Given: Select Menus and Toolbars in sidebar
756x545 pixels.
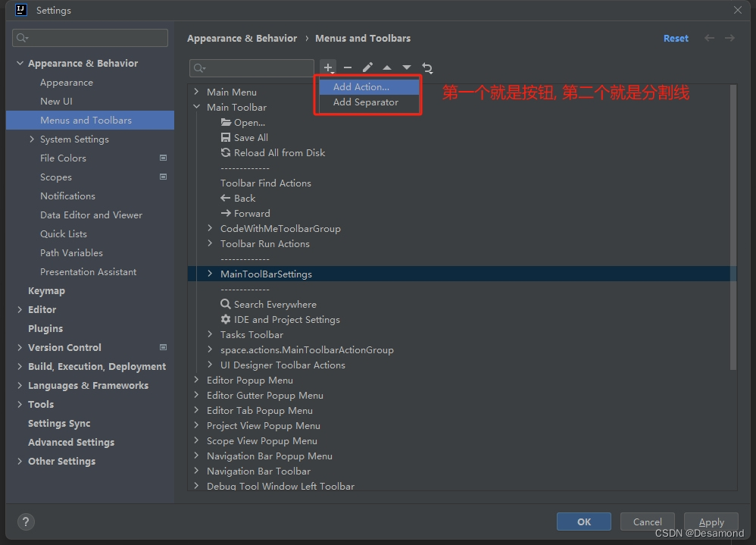Looking at the screenshot, I should (90, 120).
